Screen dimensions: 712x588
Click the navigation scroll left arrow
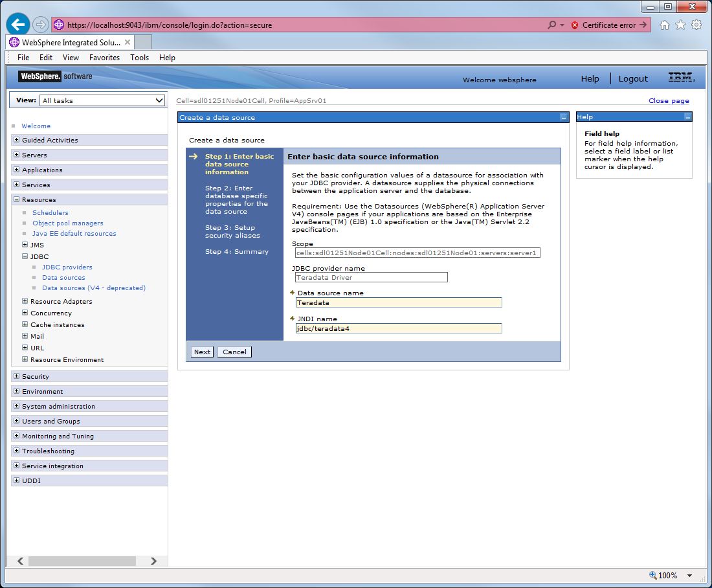pyautogui.click(x=21, y=561)
